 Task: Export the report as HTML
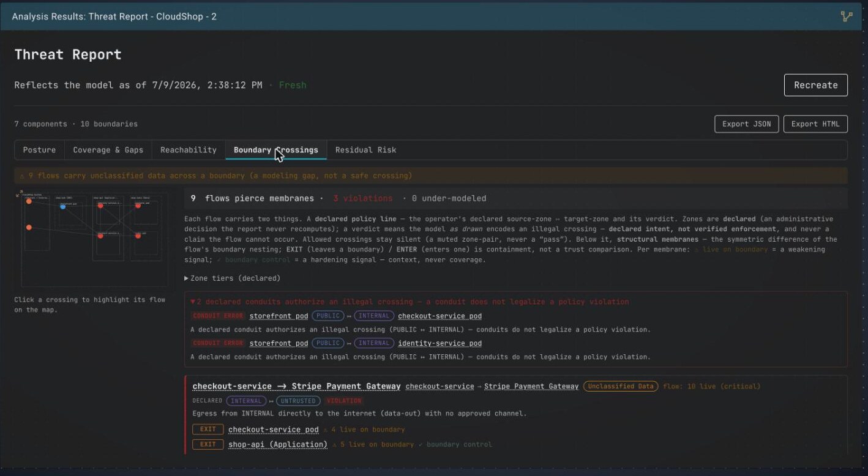(x=815, y=124)
